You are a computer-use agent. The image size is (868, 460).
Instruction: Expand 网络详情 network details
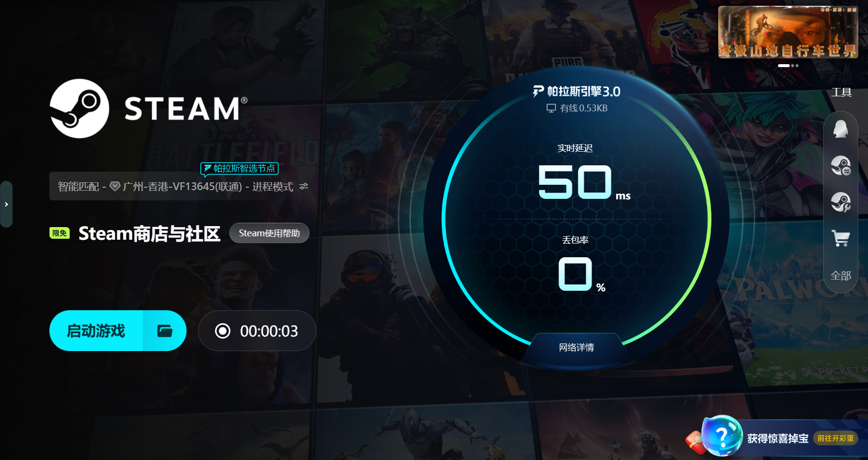[576, 347]
